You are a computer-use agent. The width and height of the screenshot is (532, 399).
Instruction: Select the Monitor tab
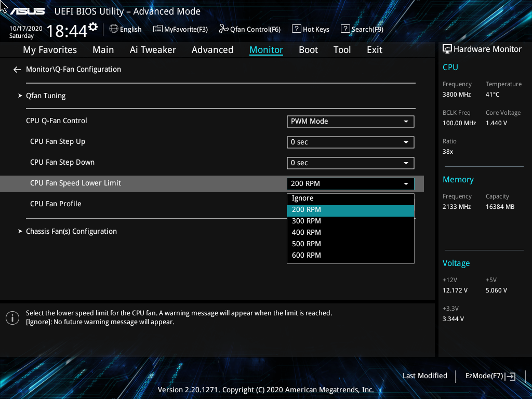coord(267,50)
